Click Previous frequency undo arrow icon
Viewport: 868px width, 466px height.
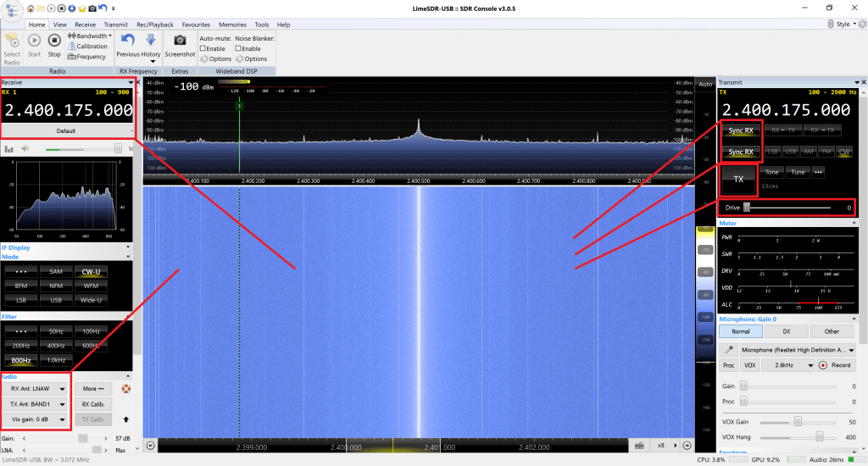pyautogui.click(x=128, y=41)
